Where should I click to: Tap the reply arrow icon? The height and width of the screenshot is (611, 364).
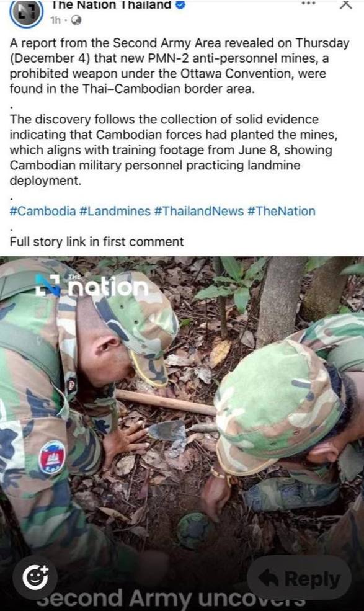(268, 578)
